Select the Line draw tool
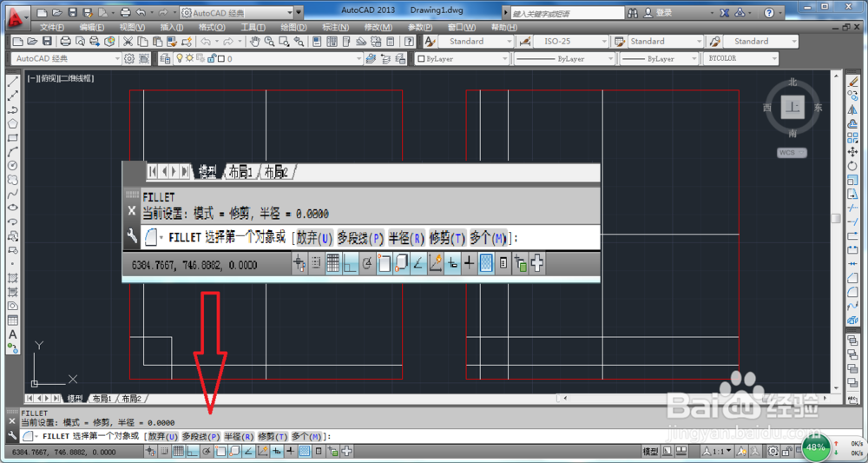Screen dimensions: 868x463 pos(13,82)
